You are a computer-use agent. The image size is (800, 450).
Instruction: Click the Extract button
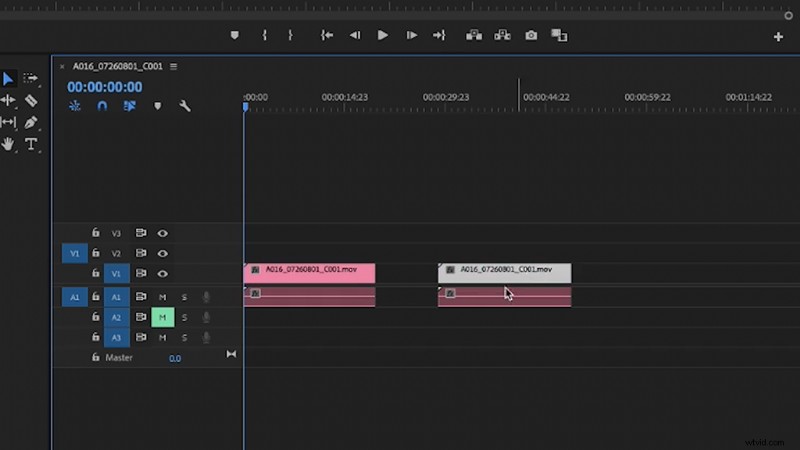point(503,35)
